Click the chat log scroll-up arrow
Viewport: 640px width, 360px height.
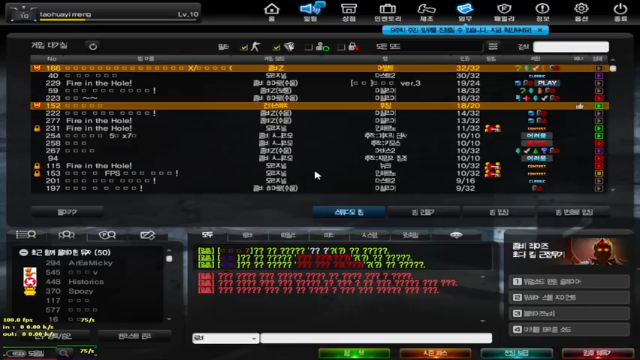point(483,277)
